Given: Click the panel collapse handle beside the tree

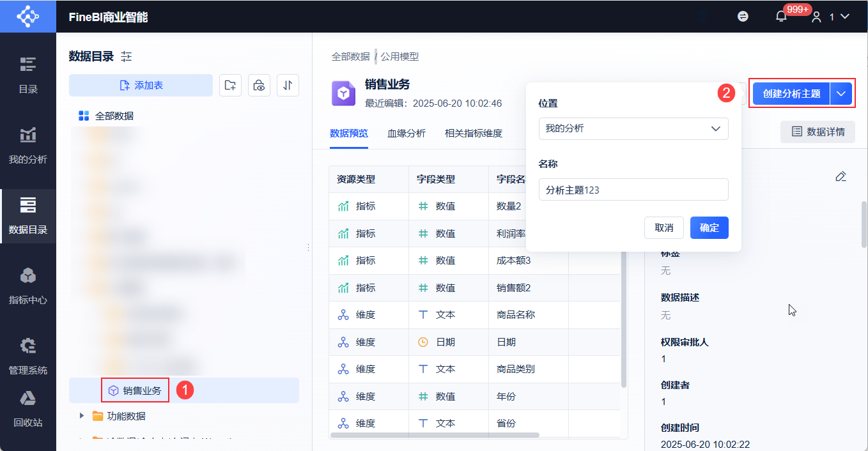Looking at the screenshot, I should click(308, 247).
